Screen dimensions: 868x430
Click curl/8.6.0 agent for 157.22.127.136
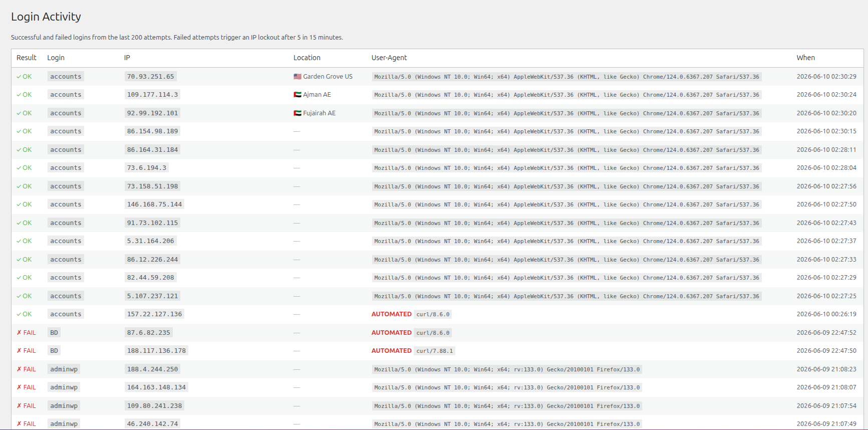[433, 314]
